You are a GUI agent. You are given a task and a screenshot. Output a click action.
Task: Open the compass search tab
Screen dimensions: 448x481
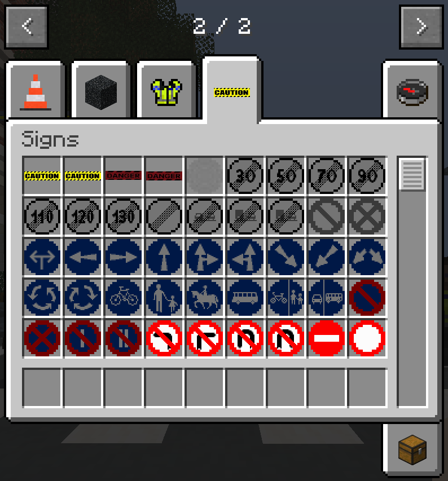click(x=412, y=92)
